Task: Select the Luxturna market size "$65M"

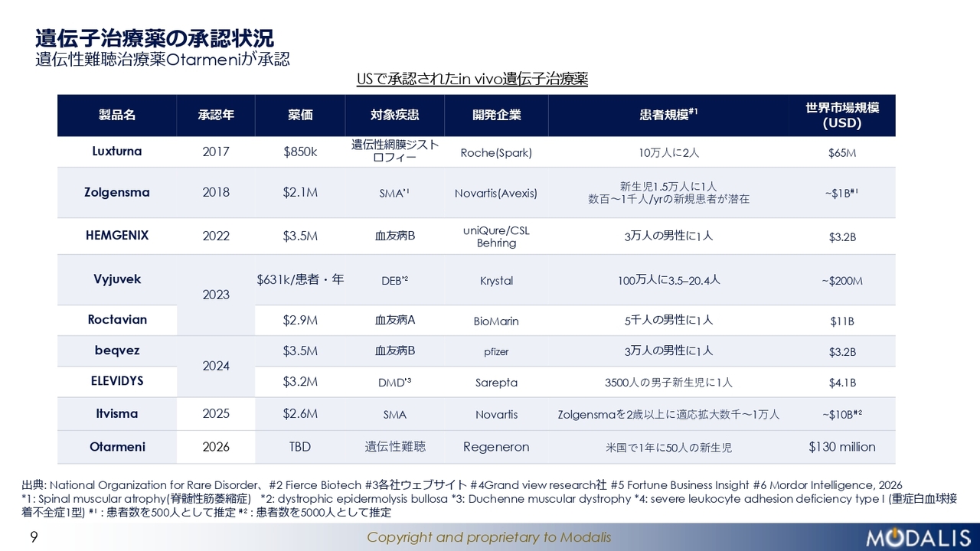Action: [842, 153]
